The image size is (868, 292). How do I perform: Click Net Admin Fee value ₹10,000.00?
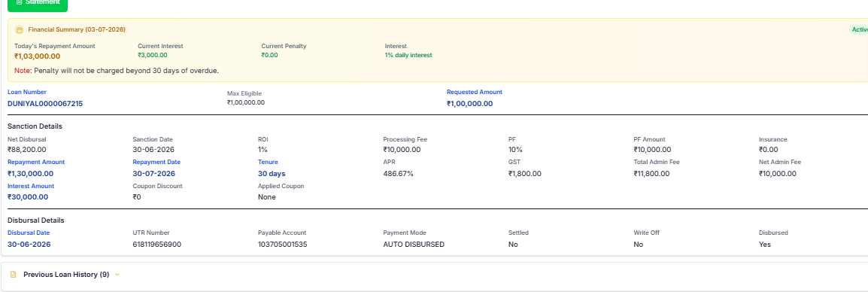pos(778,173)
